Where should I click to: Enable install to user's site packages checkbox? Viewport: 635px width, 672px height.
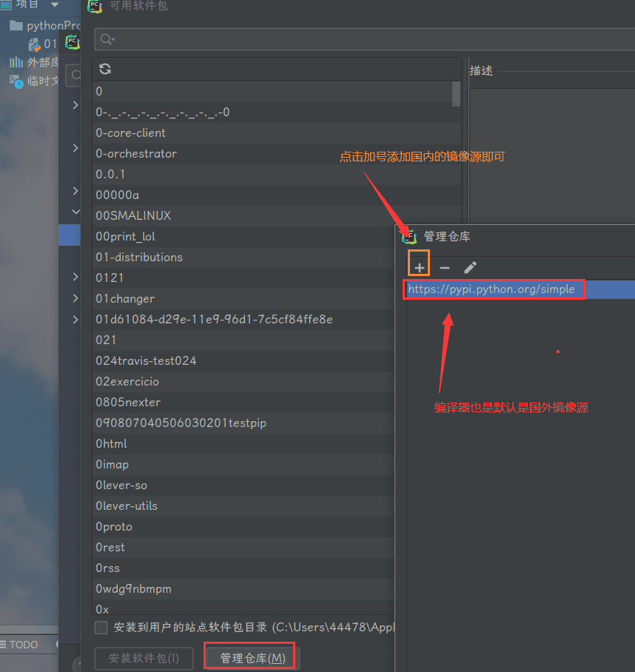pyautogui.click(x=101, y=628)
